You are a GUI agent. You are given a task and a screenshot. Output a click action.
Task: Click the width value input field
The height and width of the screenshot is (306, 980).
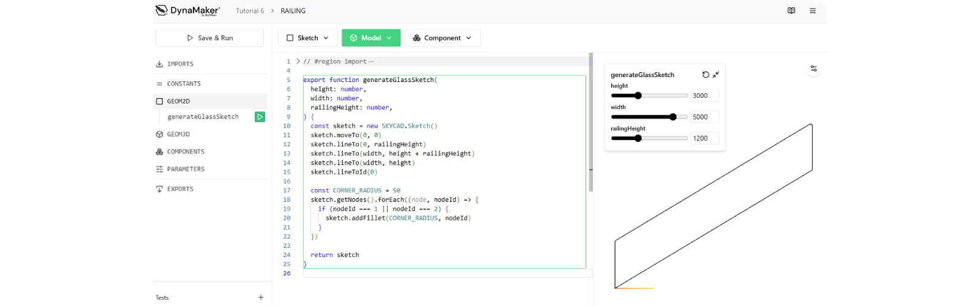[x=704, y=117]
